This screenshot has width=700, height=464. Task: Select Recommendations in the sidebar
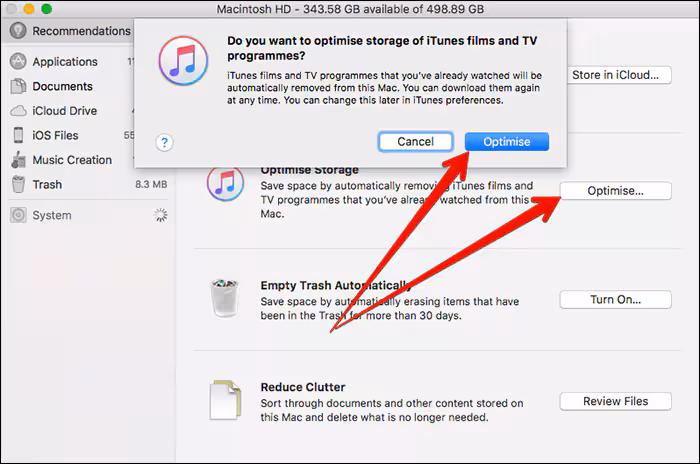[x=67, y=31]
